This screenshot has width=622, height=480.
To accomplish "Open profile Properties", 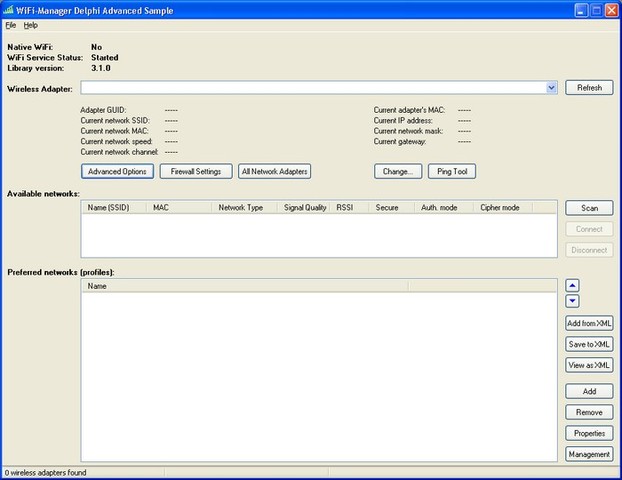I will (589, 433).
